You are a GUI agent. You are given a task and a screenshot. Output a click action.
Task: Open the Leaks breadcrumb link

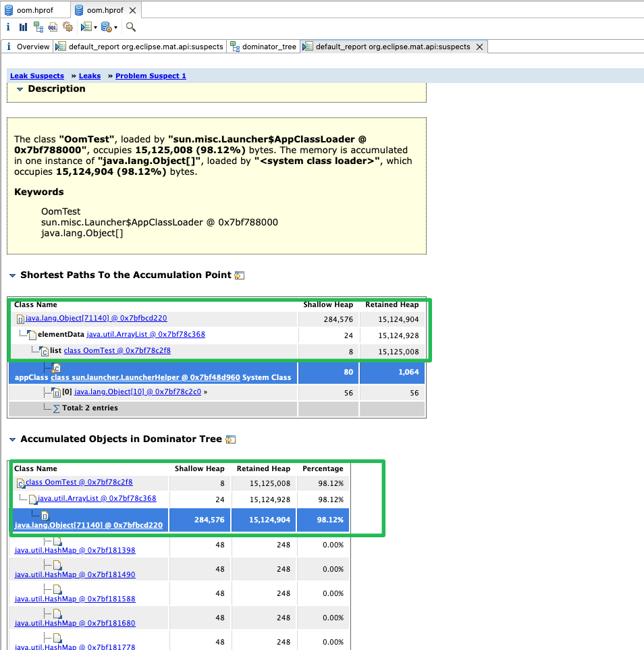90,76
